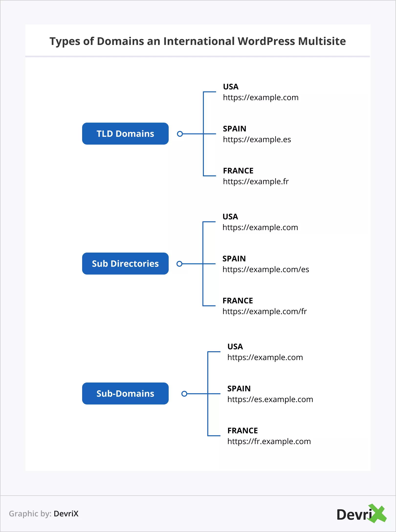The image size is (396, 532).
Task: Open the https://example.fr link
Action: tap(256, 181)
